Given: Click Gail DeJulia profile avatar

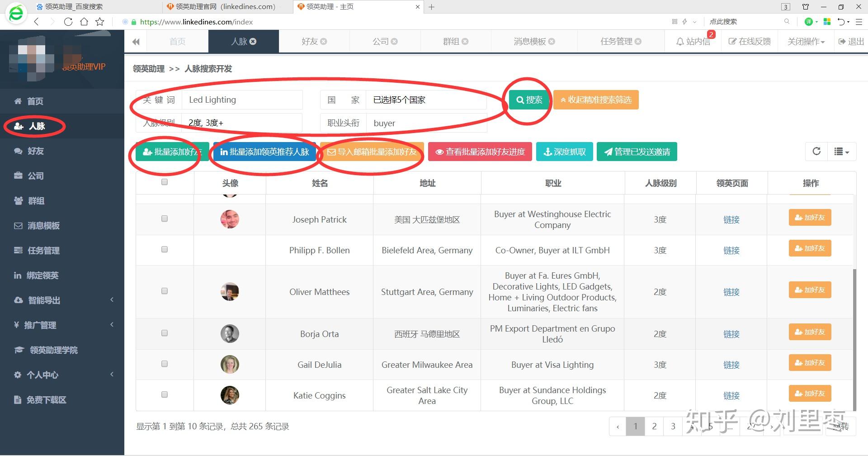Looking at the screenshot, I should point(230,365).
